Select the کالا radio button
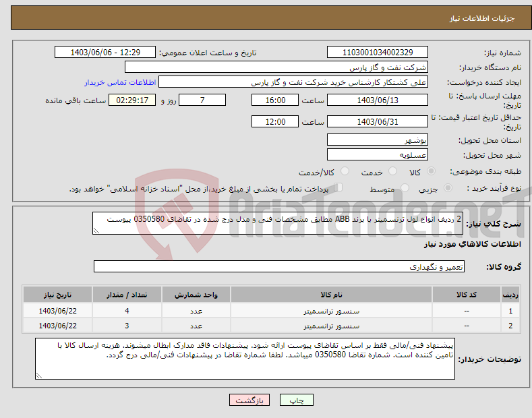 point(431,171)
